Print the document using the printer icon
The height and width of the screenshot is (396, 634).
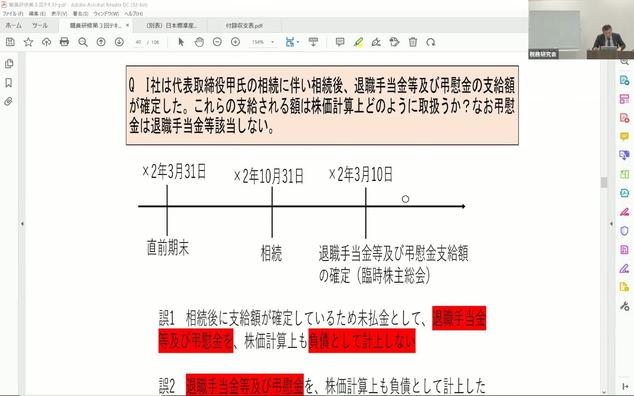pos(64,42)
